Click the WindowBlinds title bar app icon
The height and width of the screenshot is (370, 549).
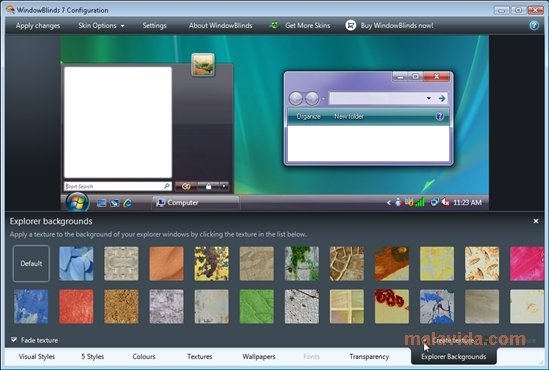click(10, 9)
